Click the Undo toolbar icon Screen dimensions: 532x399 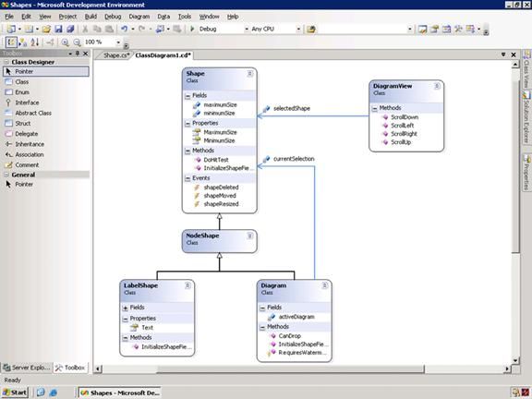[x=124, y=30]
